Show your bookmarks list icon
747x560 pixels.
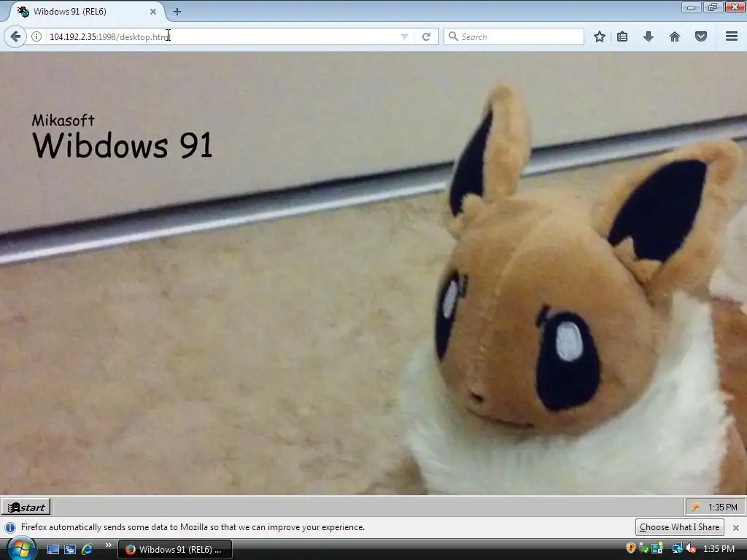[x=622, y=36]
